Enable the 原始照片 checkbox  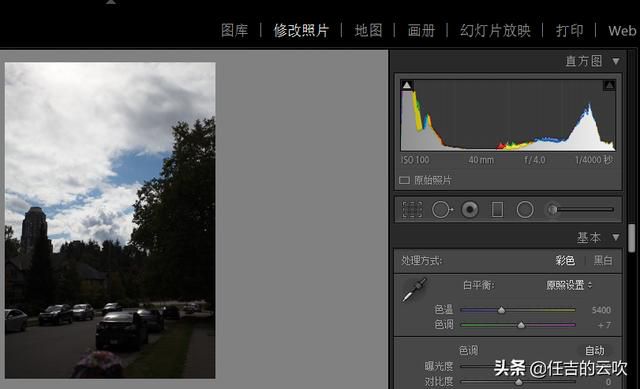(x=404, y=180)
